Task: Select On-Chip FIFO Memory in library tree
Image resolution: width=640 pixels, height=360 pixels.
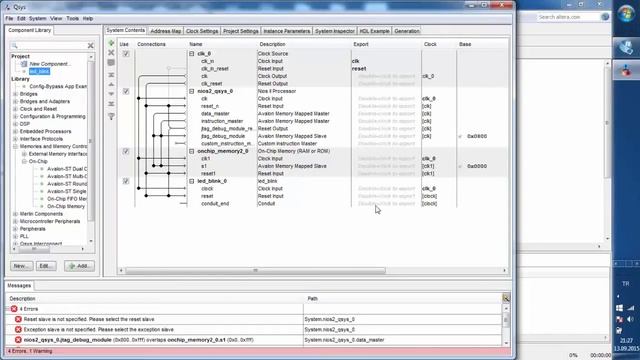Action: [67, 199]
